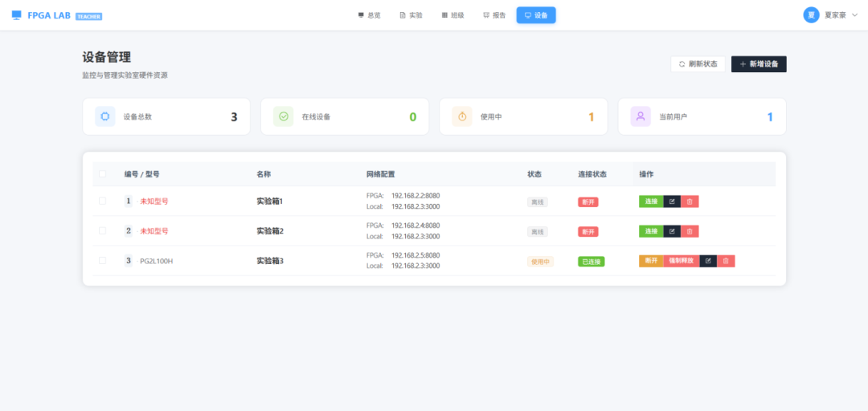This screenshot has height=411, width=868.
Task: Toggle the select-all checkbox in table header
Action: (x=102, y=174)
